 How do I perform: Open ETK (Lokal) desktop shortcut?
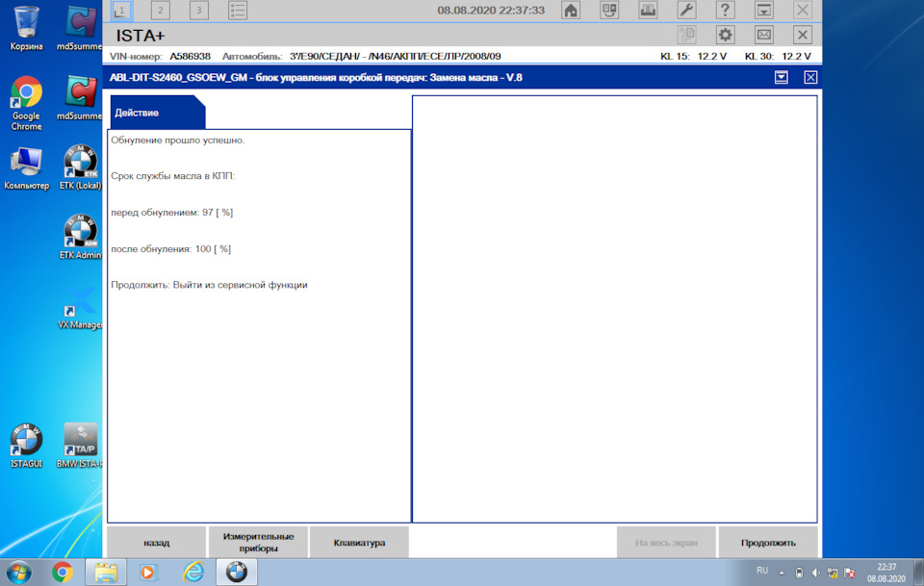tap(80, 167)
